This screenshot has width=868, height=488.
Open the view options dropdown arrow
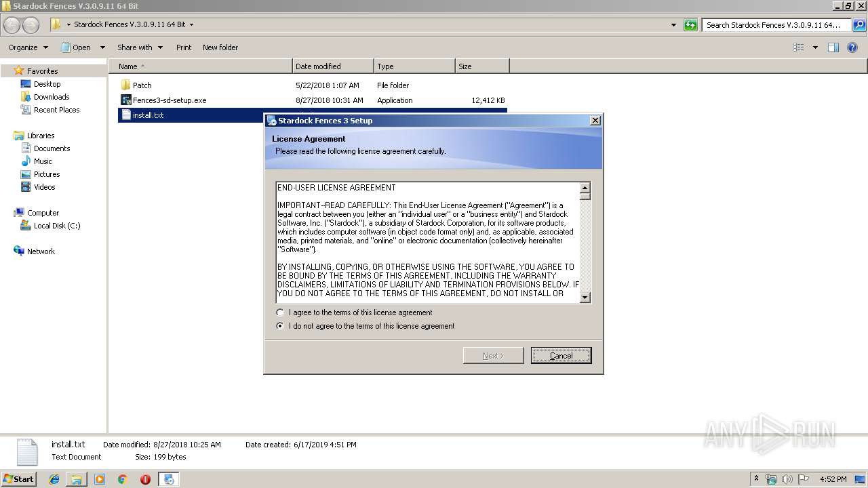pos(815,47)
